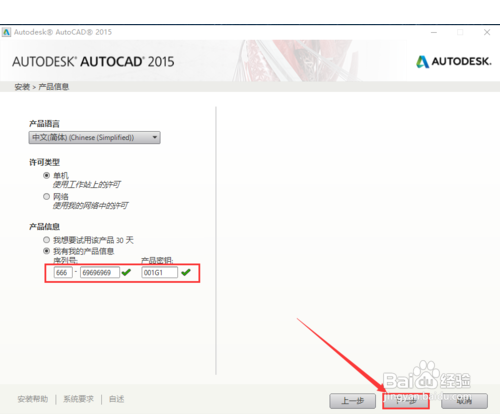Image resolution: width=500 pixels, height=414 pixels.
Task: Open the 安装帮助 installation help link
Action: tap(33, 399)
